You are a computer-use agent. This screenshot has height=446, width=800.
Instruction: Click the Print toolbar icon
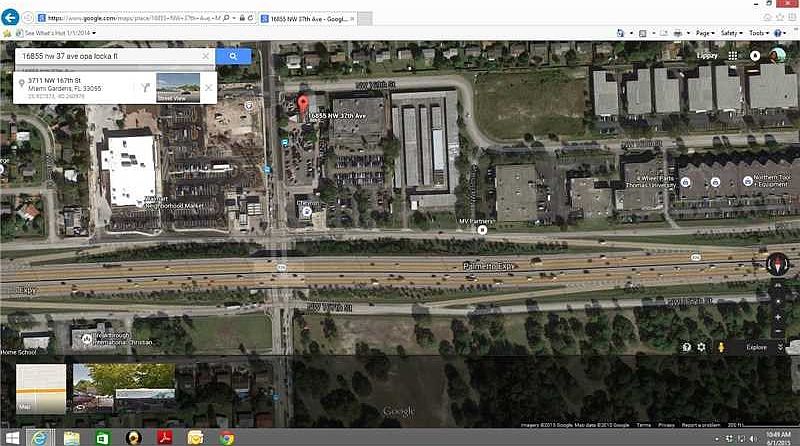click(678, 33)
